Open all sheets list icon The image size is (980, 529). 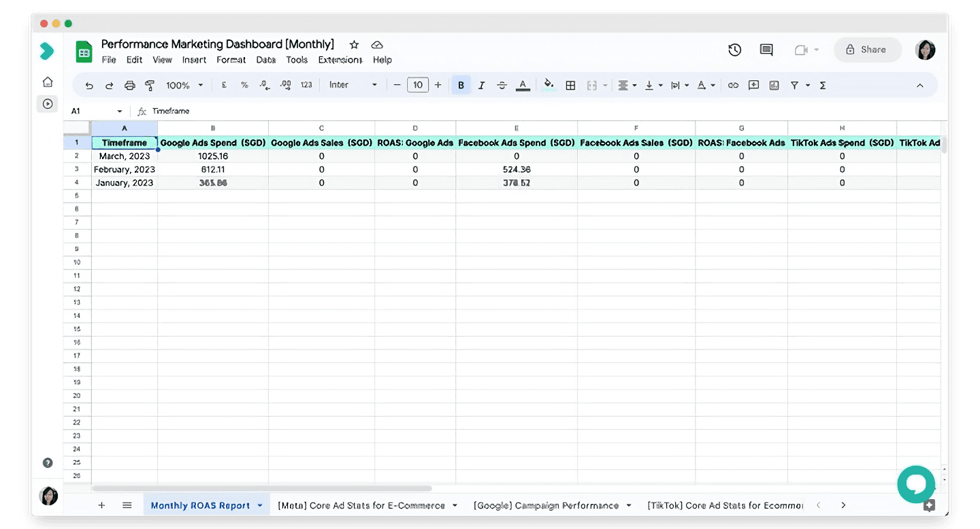point(127,505)
